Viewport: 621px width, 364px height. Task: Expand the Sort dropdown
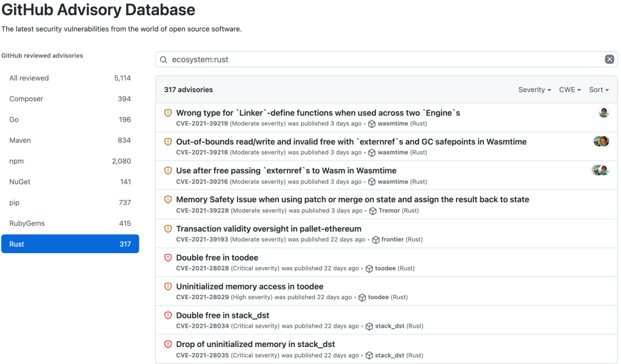tap(599, 90)
